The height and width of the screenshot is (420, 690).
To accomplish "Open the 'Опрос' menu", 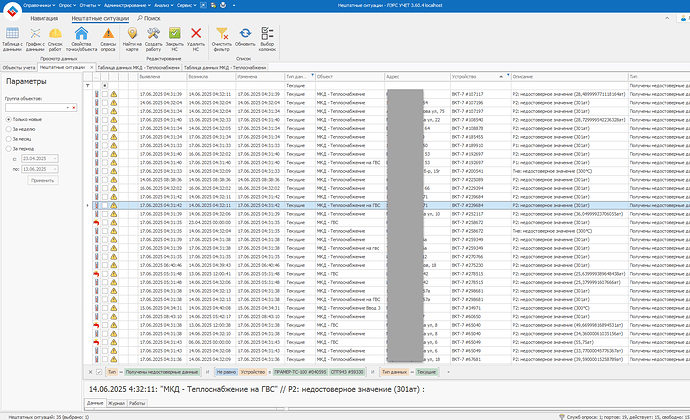I will (67, 5).
